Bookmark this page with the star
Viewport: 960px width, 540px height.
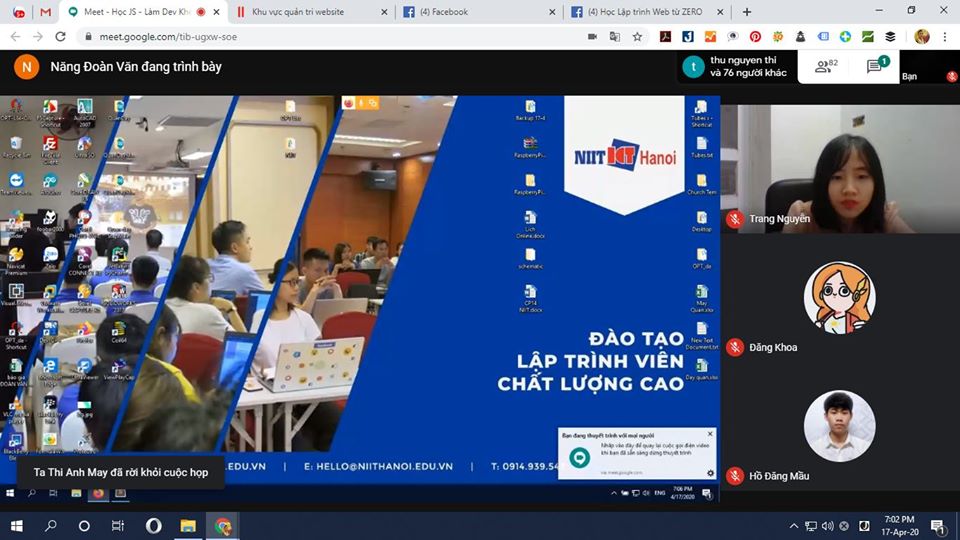637,37
